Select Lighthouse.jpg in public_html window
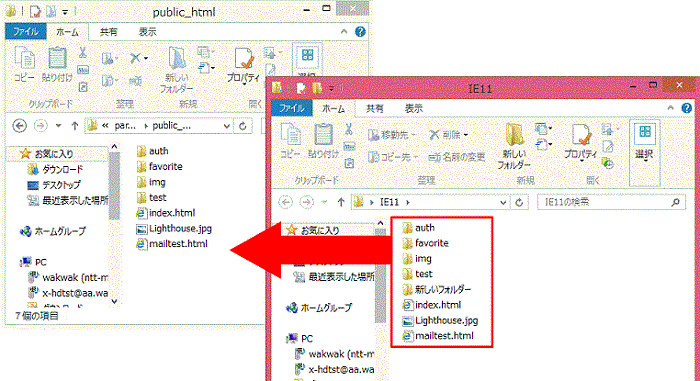Image resolution: width=700 pixels, height=381 pixels. [174, 229]
